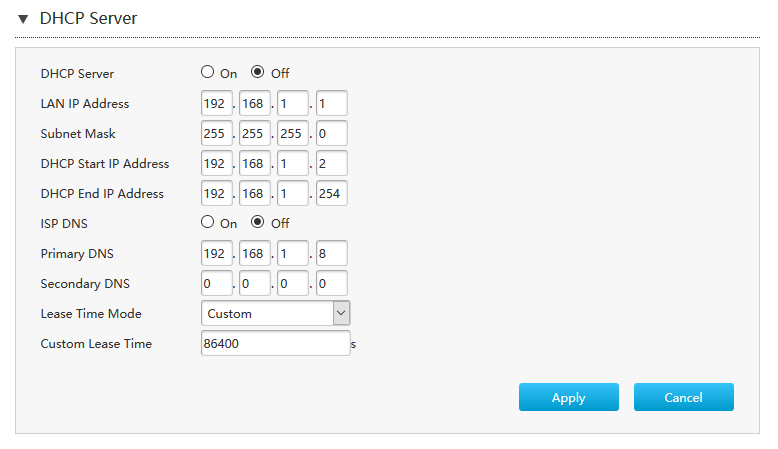The width and height of the screenshot is (778, 449).
Task: Click first octet of LAN IP Address
Action: 216,103
